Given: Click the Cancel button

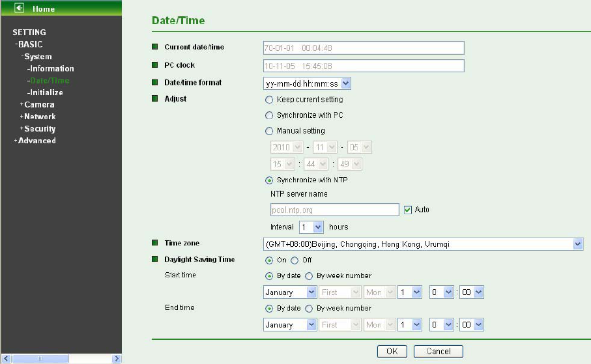Looking at the screenshot, I should [439, 352].
